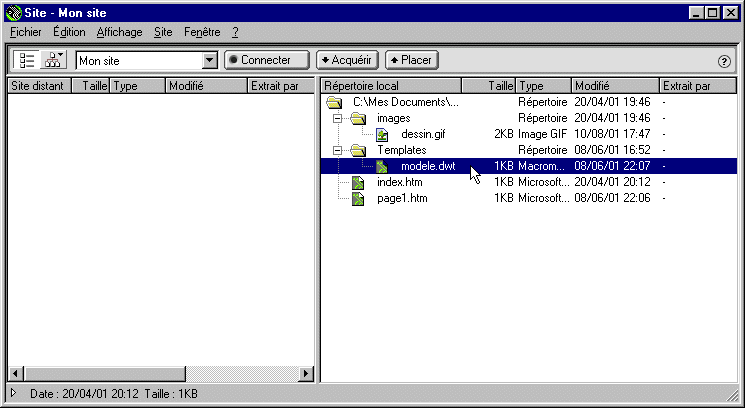This screenshot has height=408, width=745.
Task: Select the dessin.gif image file icon
Action: tap(382, 134)
